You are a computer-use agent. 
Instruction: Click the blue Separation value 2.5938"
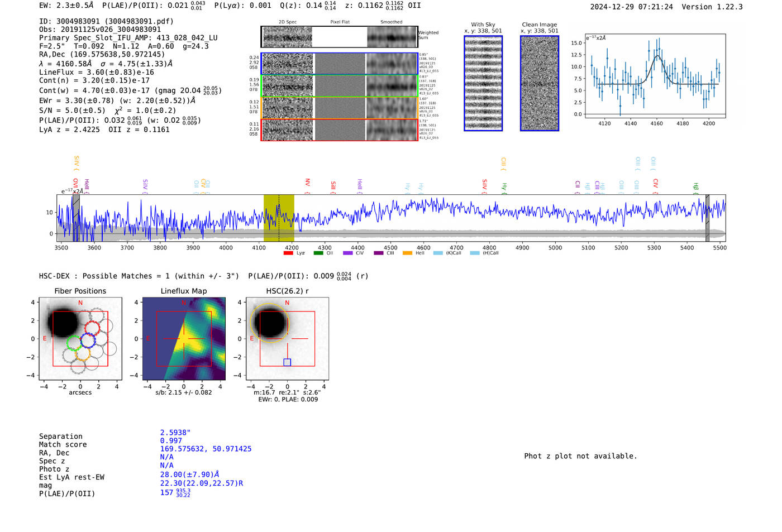tap(175, 433)
